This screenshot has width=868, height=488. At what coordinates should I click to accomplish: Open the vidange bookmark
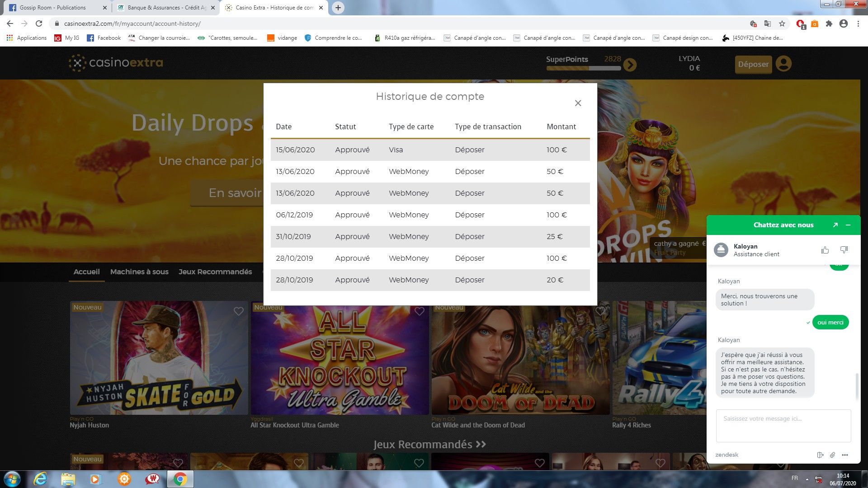point(282,38)
